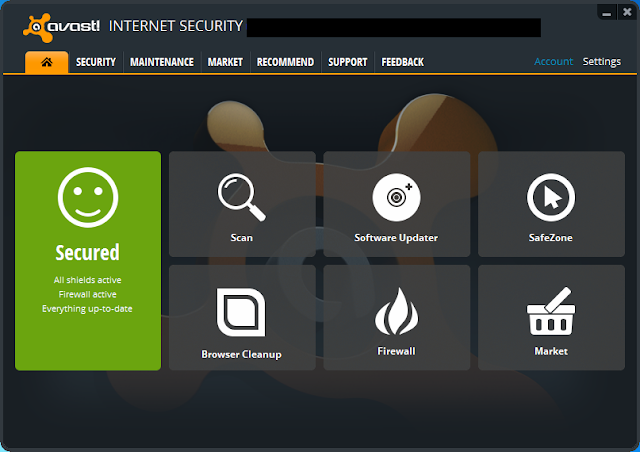640x452 pixels.
Task: Click the Scan magnifying glass icon
Action: point(242,197)
